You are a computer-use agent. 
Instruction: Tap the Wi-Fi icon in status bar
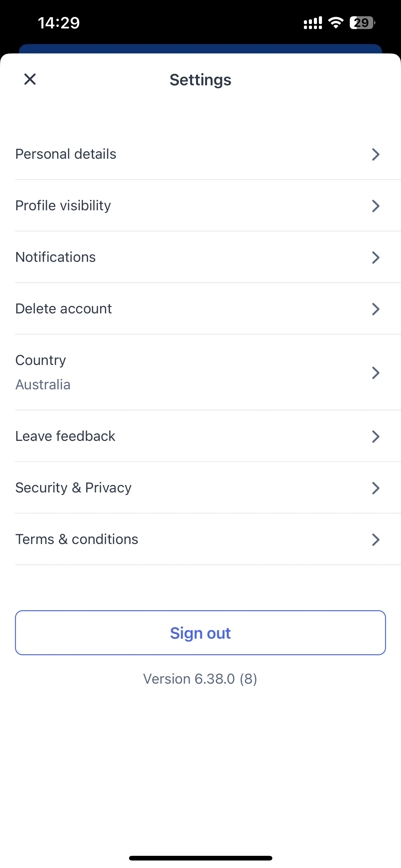336,22
